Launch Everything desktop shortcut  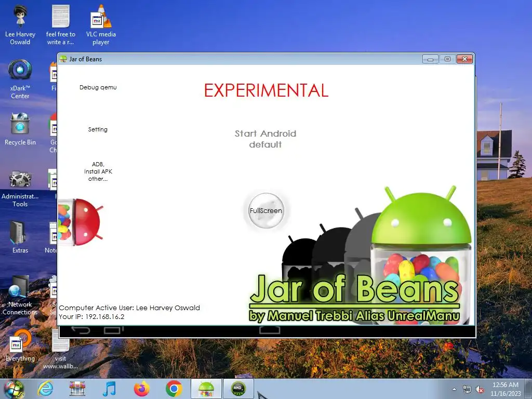click(x=20, y=345)
